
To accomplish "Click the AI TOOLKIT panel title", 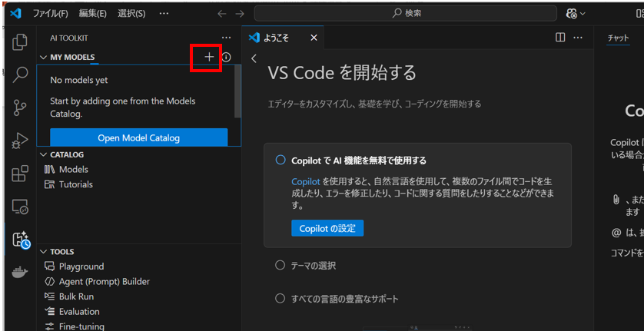I will [69, 38].
